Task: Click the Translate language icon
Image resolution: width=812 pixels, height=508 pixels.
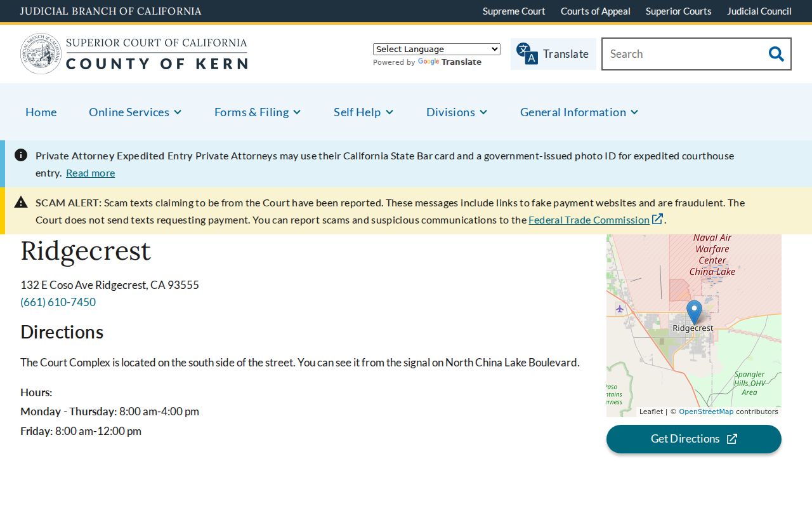Action: [x=527, y=54]
